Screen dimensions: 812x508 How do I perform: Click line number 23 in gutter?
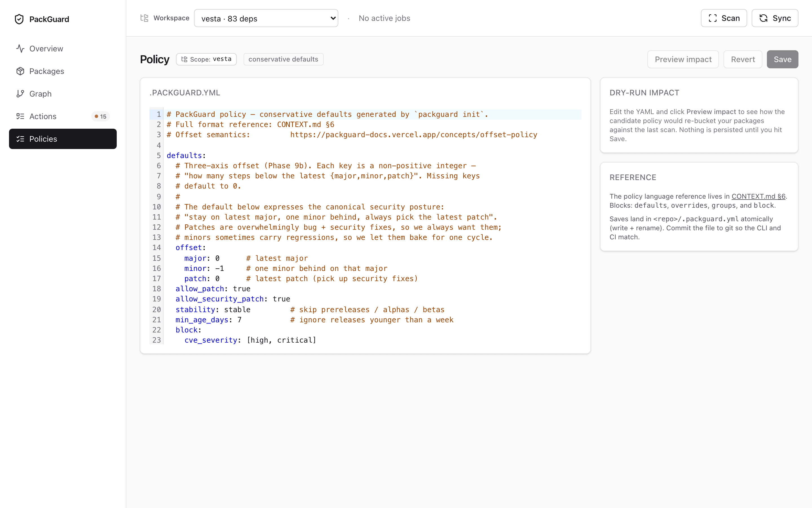[x=156, y=340]
